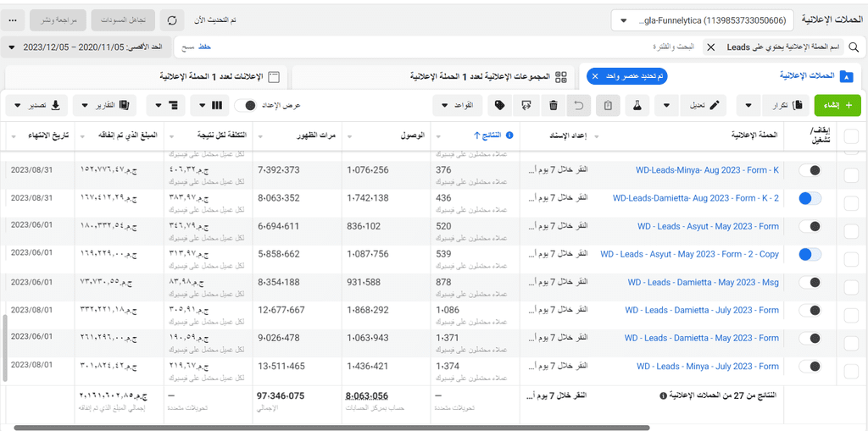Turn off Asyut May 2023 Form - 2 - Copy campaign
The image size is (868, 431).
pyautogui.click(x=810, y=255)
